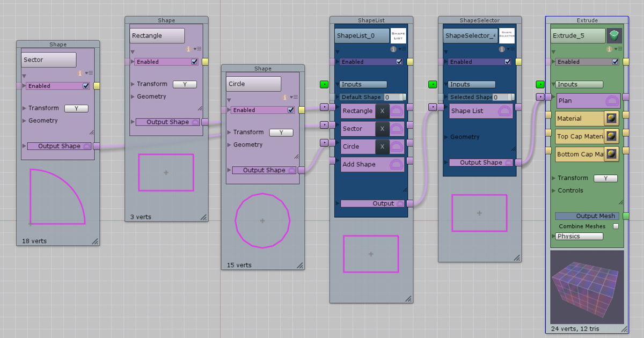Click the green connector button left of ShapeSelector
The height and width of the screenshot is (338, 644).
tap(433, 84)
